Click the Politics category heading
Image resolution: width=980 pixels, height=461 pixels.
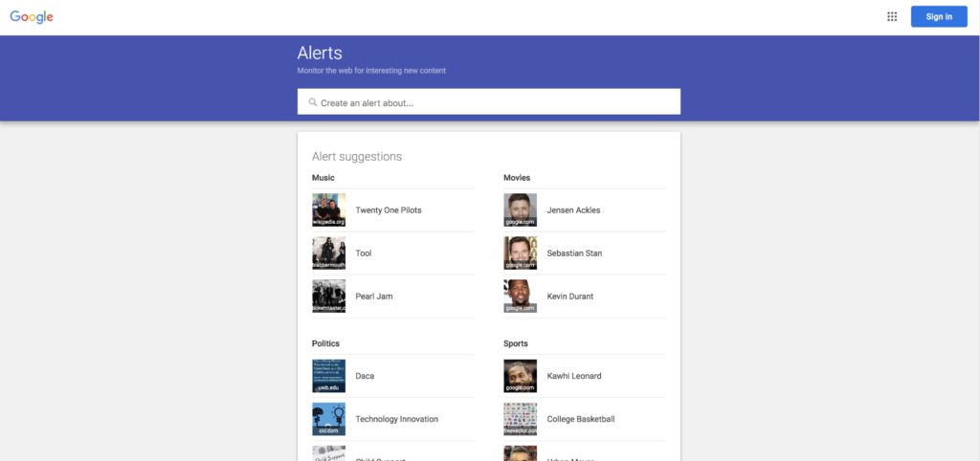pos(325,343)
